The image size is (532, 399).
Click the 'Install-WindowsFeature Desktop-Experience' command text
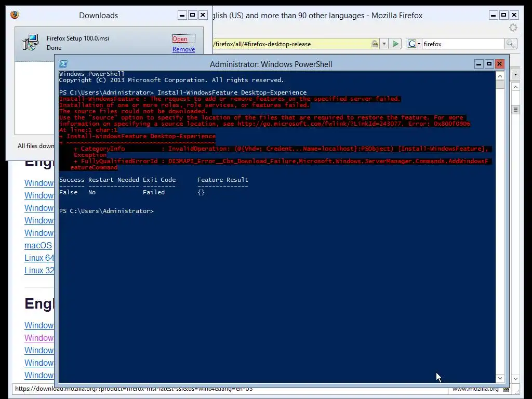click(232, 92)
